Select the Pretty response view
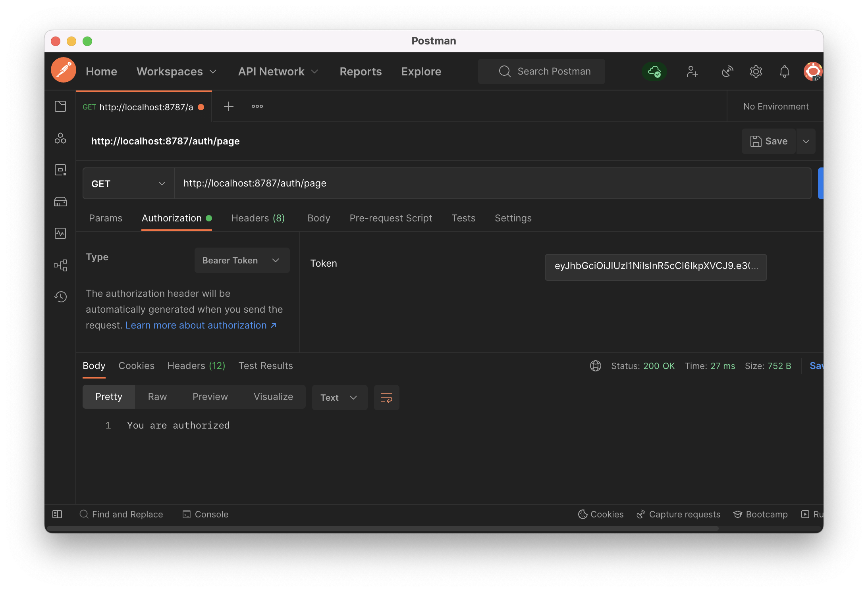This screenshot has height=592, width=868. tap(108, 396)
